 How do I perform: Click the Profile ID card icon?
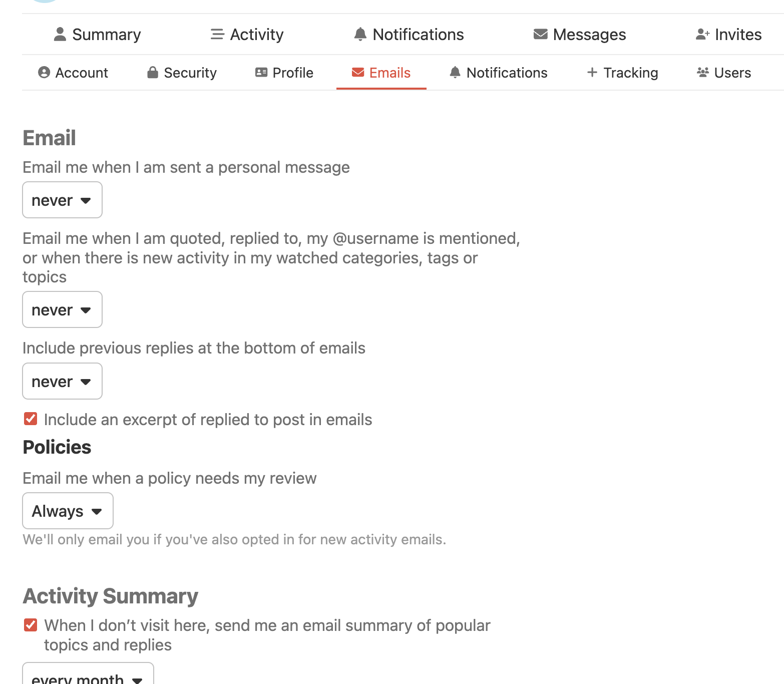(x=261, y=73)
